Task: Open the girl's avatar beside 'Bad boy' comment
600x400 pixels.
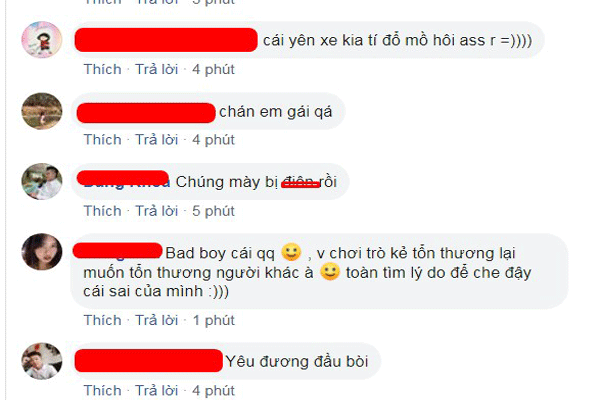Action: coord(42,252)
